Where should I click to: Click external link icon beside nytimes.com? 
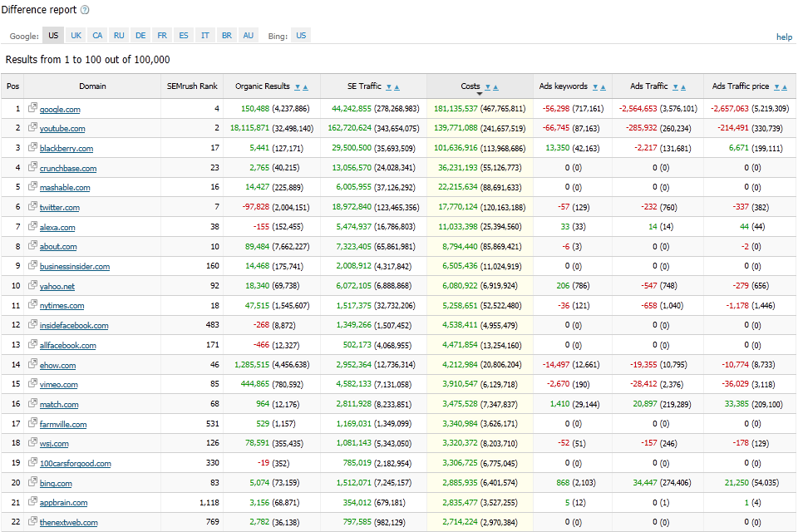(x=32, y=304)
